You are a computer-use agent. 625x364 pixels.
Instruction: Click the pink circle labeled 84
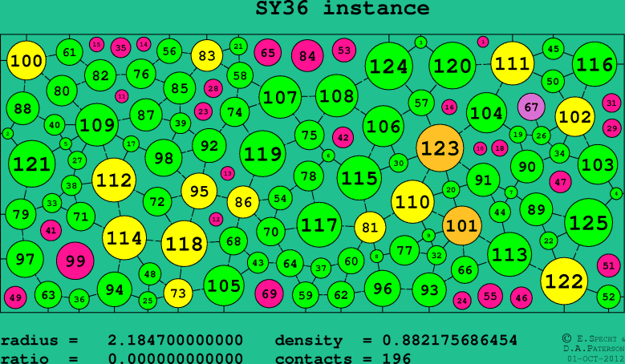(x=307, y=56)
